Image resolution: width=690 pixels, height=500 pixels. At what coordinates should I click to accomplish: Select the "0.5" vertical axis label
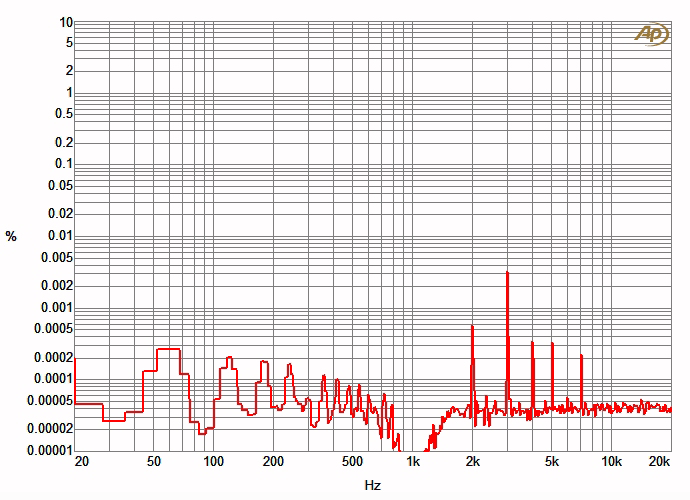(64, 114)
